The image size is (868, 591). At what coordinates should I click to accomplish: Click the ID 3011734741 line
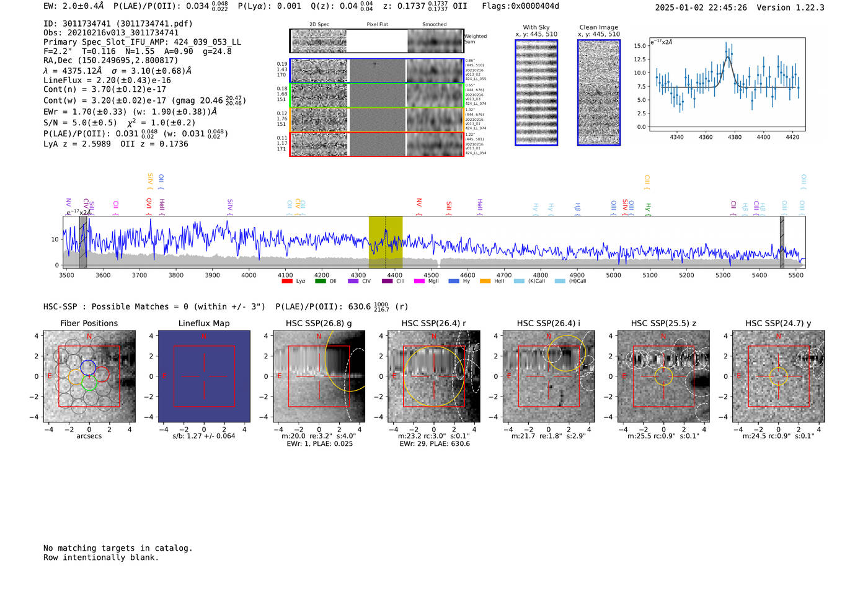118,24
